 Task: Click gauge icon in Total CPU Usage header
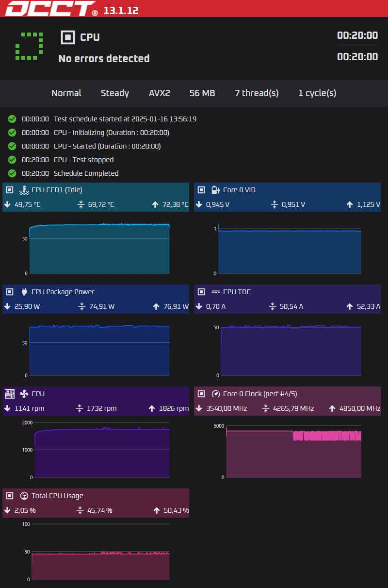[x=24, y=496]
